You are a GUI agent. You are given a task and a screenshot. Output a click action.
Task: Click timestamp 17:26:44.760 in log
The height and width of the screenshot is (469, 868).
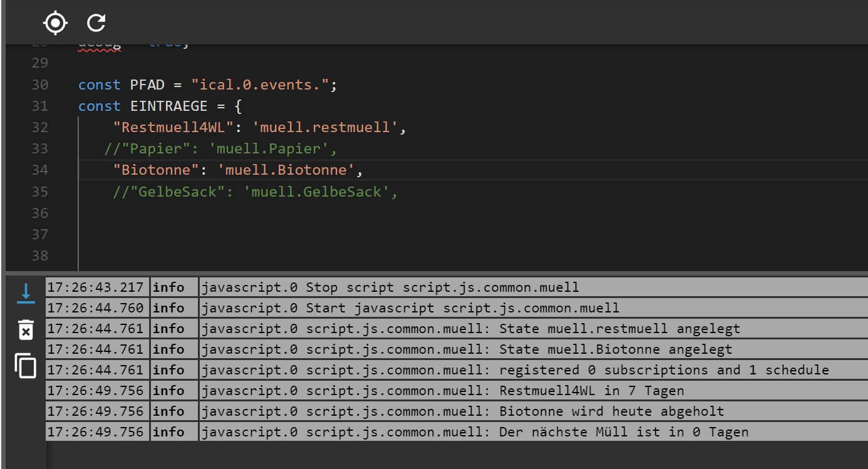coord(95,308)
